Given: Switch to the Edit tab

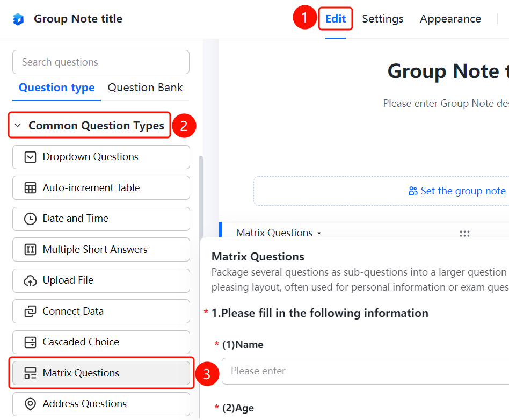Looking at the screenshot, I should tap(336, 19).
